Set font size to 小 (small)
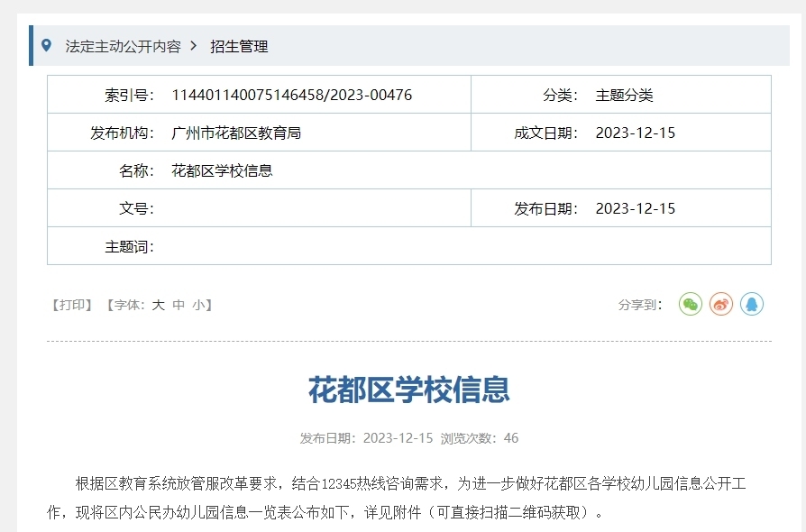Image resolution: width=806 pixels, height=532 pixels. pos(198,305)
